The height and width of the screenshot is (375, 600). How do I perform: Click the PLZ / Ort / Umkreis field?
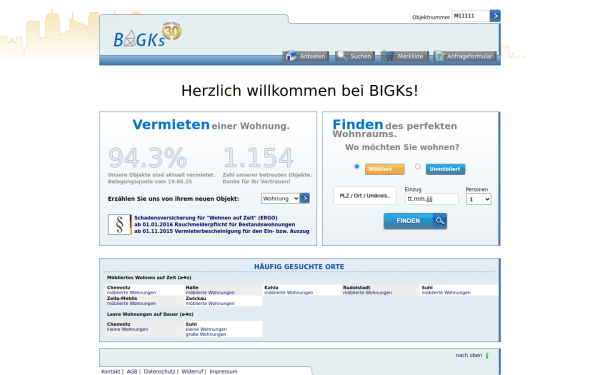coord(365,196)
